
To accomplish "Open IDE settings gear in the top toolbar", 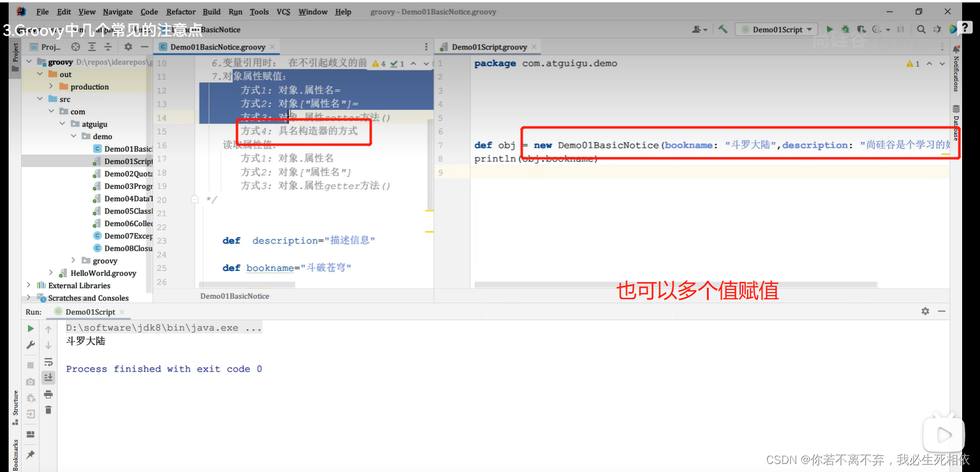I will coord(937,29).
